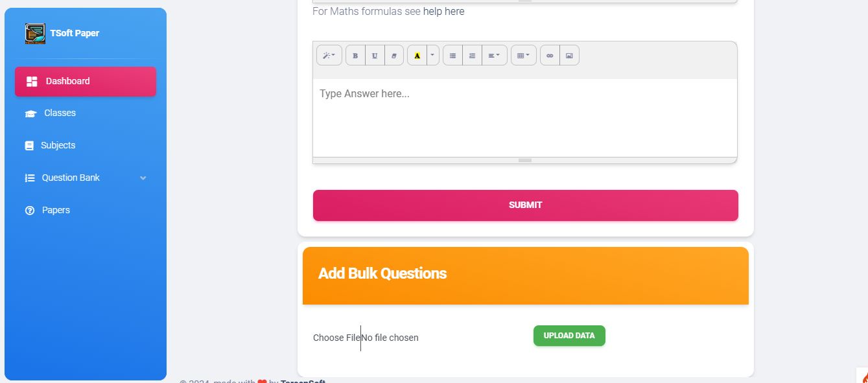Click the TSoft Paper logo icon
This screenshot has width=868, height=383.
click(35, 34)
